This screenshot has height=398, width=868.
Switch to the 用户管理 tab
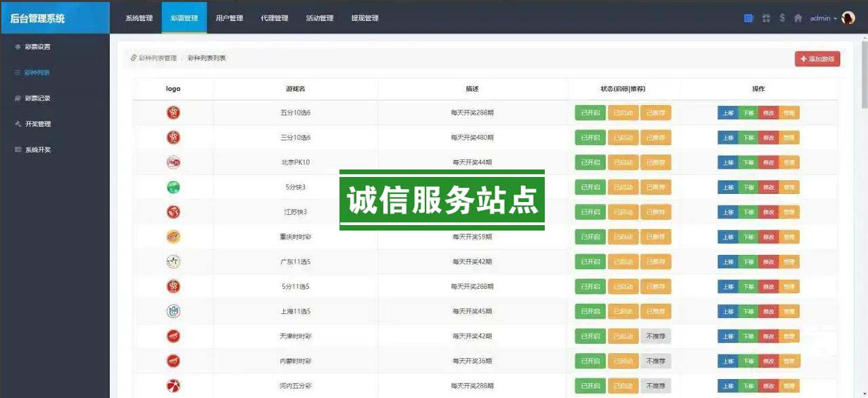(x=229, y=18)
